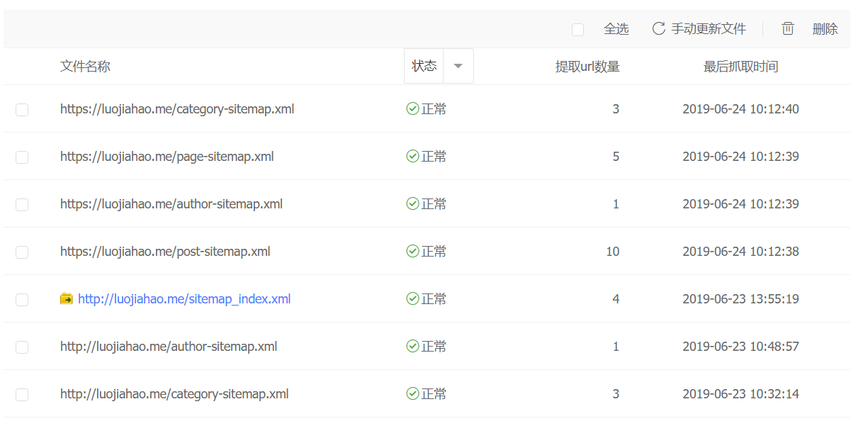
Task: Click the 全选 label
Action: [x=616, y=29]
